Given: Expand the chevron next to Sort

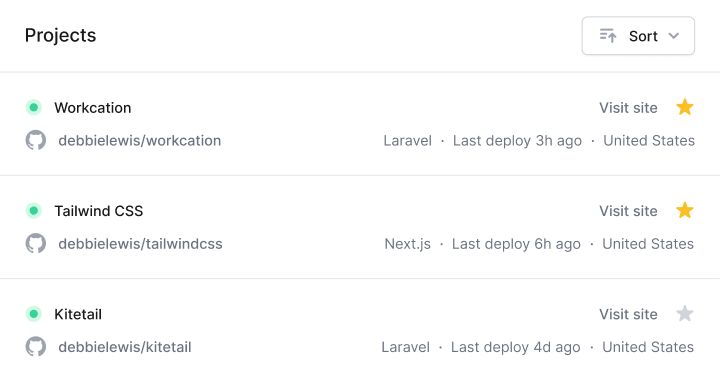Looking at the screenshot, I should tap(674, 36).
